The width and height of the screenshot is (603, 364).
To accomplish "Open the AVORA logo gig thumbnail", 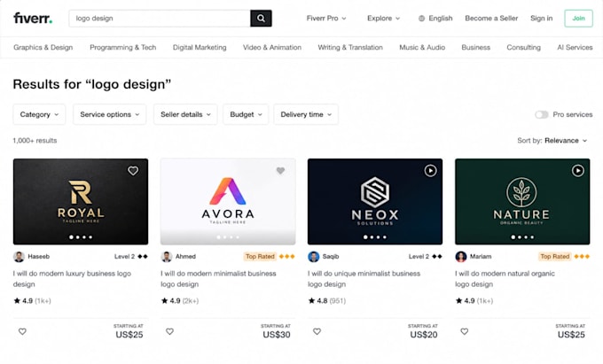I will coord(228,202).
